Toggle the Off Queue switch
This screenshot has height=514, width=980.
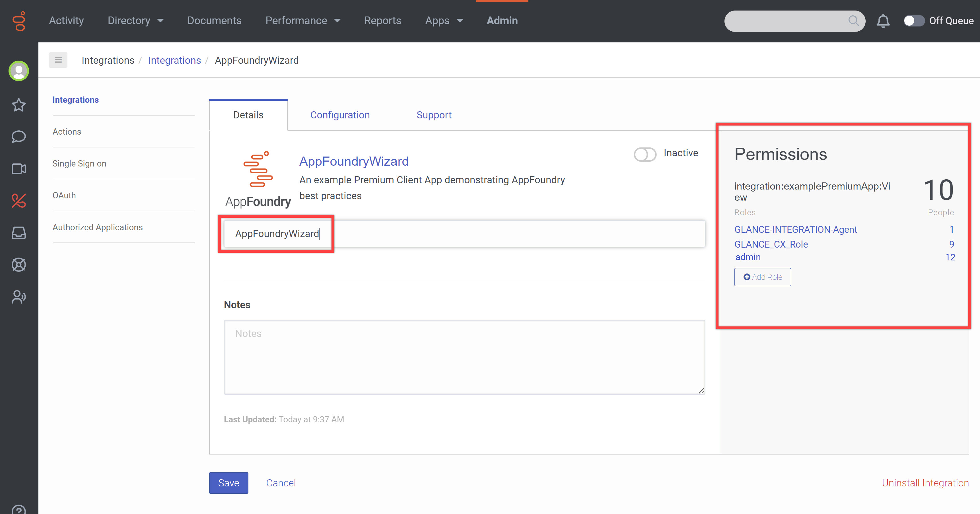[914, 21]
